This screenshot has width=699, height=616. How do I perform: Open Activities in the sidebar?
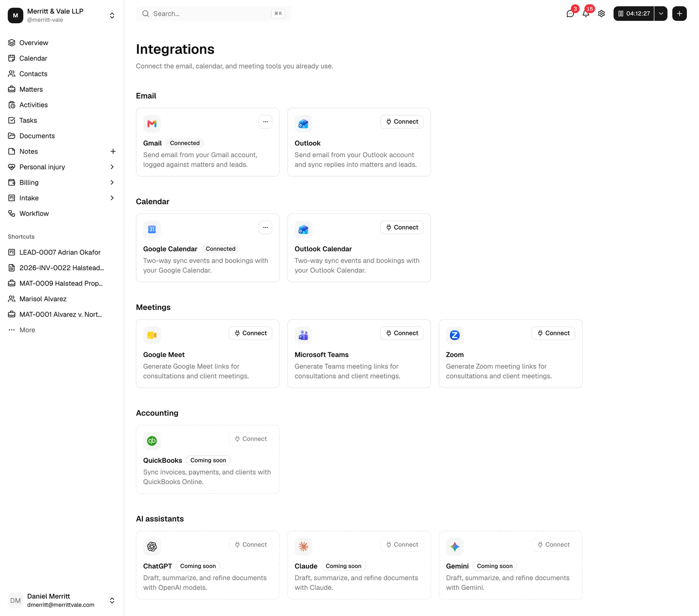click(62, 105)
